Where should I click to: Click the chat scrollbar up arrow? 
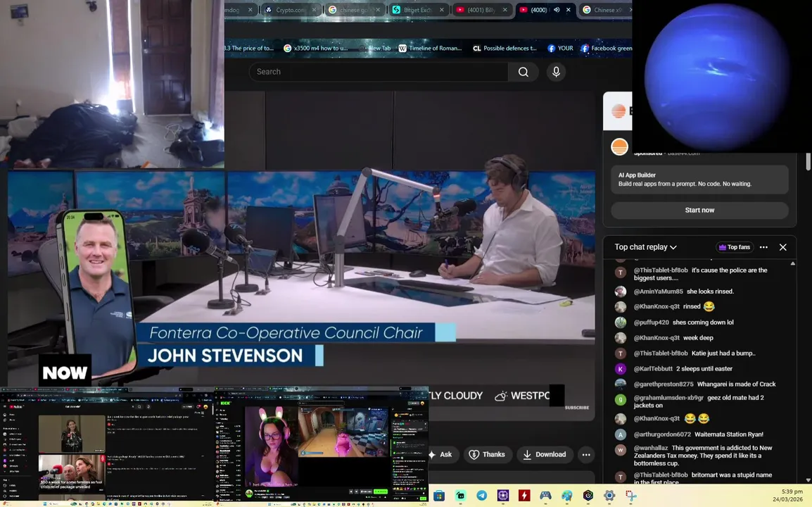pos(793,264)
